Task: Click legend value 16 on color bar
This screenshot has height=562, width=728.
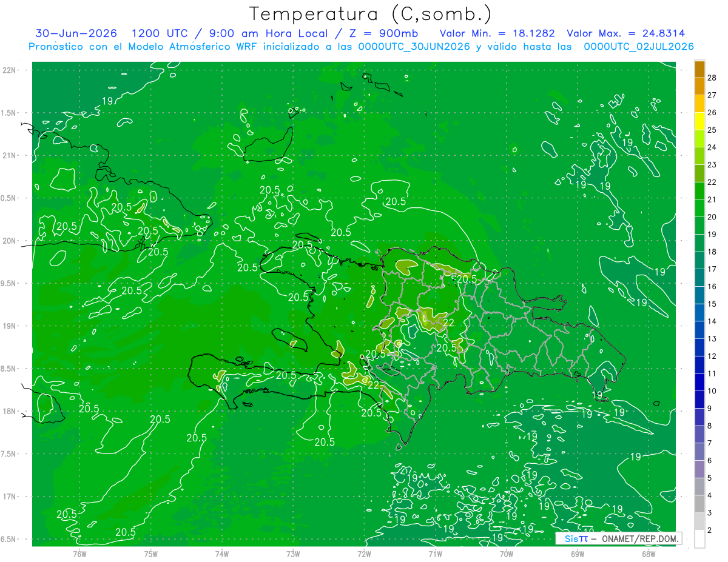Action: (712, 287)
